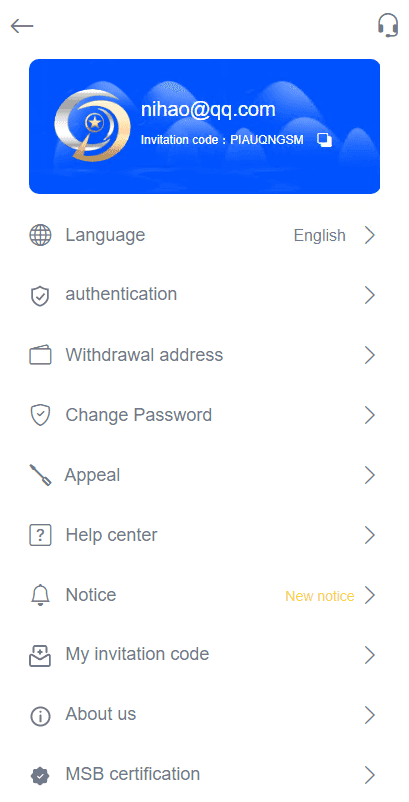Expand the About us chevron
The width and height of the screenshot is (409, 802).
[370, 715]
